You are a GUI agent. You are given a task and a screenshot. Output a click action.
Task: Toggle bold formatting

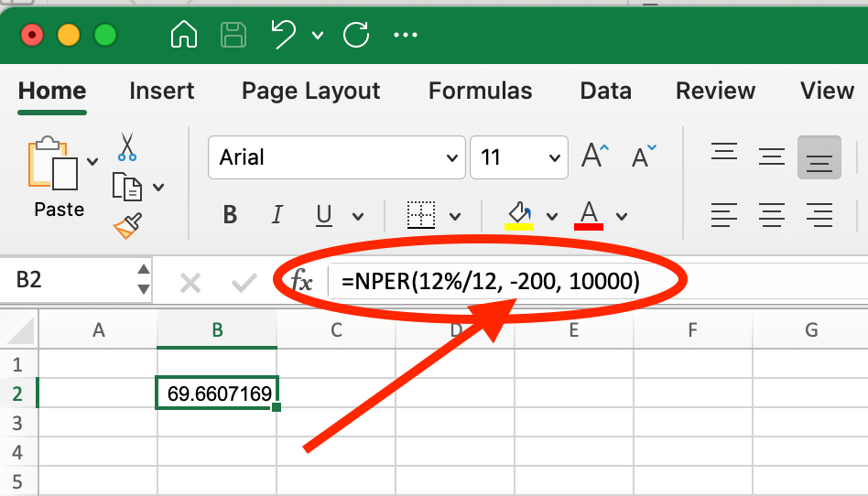230,215
